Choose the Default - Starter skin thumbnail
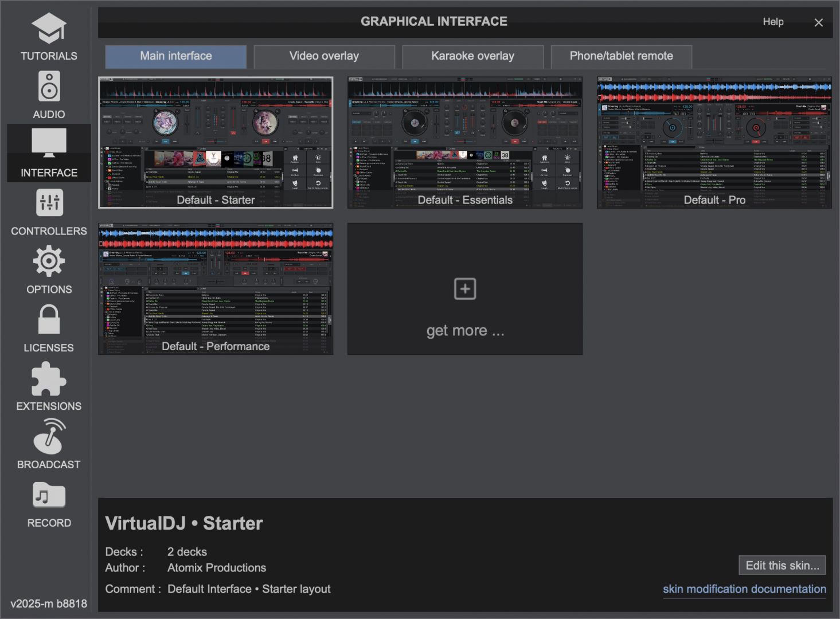This screenshot has height=619, width=840. click(x=216, y=142)
